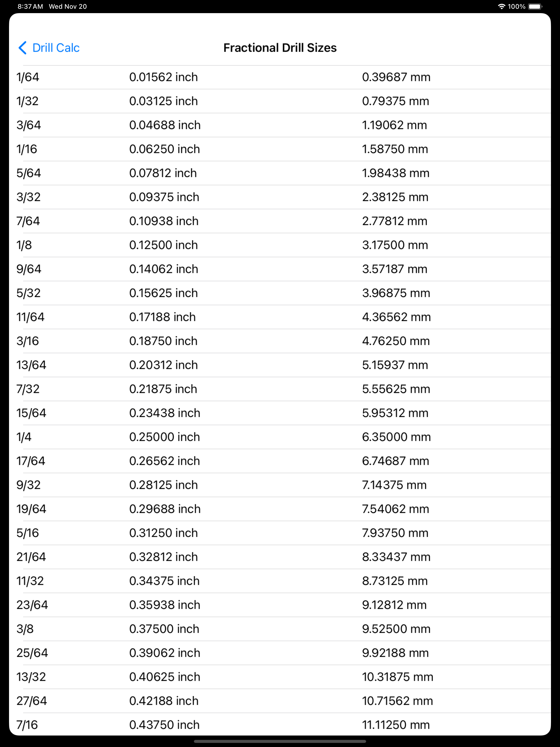Screen dimensions: 560x747
Task: Tap the home indicator bar
Action: (280, 742)
